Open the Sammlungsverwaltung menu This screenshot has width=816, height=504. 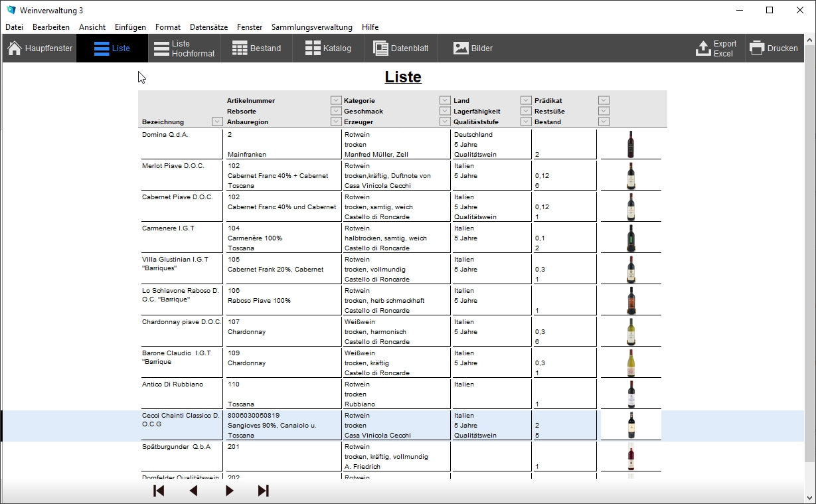[311, 27]
